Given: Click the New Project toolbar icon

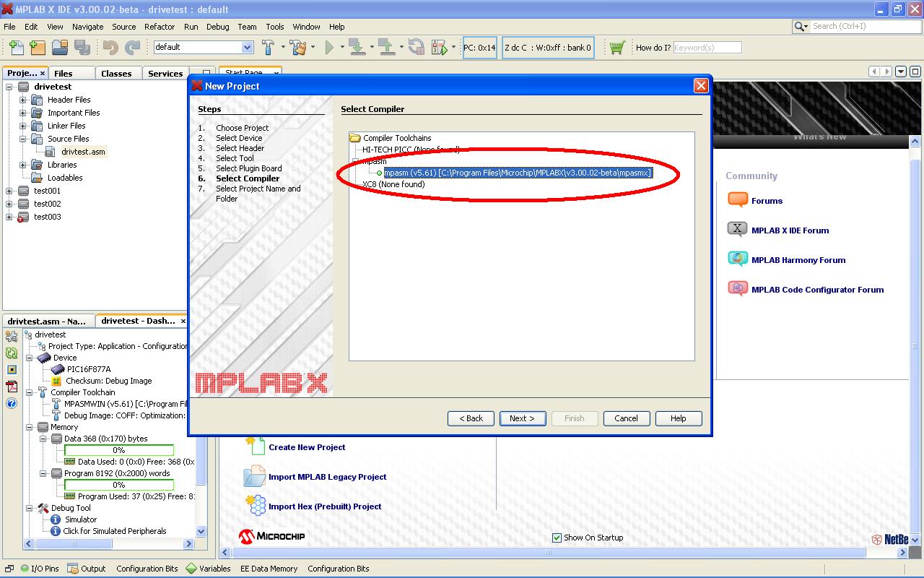Looking at the screenshot, I should [38, 47].
